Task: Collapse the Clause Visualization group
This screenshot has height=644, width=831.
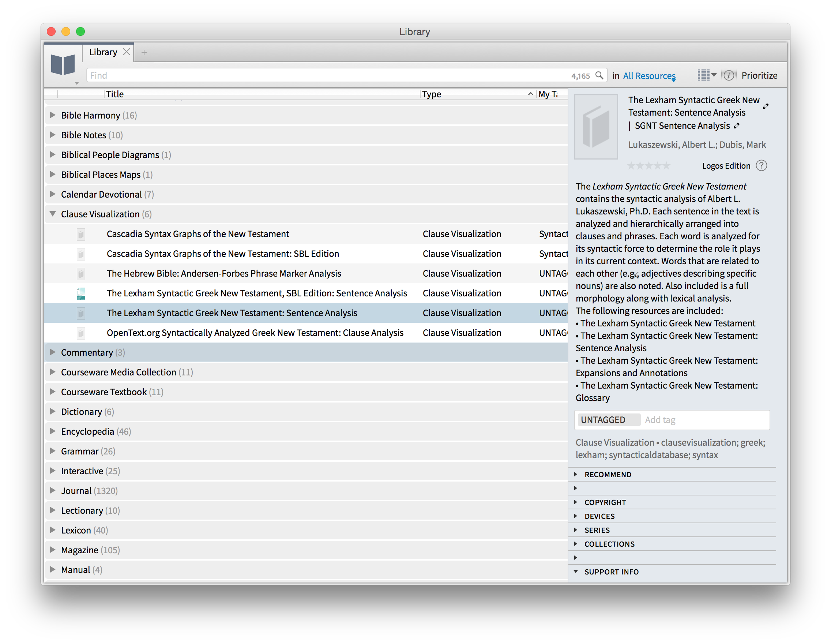Action: (53, 214)
